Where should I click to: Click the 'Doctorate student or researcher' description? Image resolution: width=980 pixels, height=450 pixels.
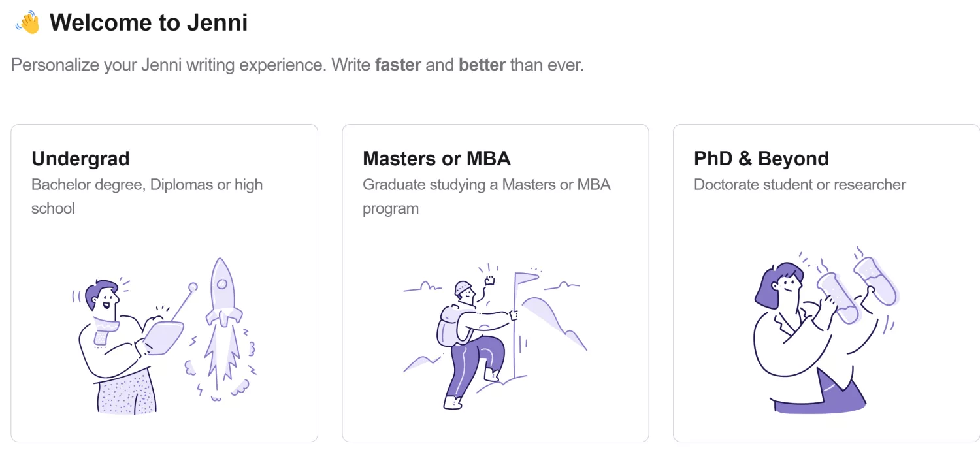pyautogui.click(x=800, y=185)
